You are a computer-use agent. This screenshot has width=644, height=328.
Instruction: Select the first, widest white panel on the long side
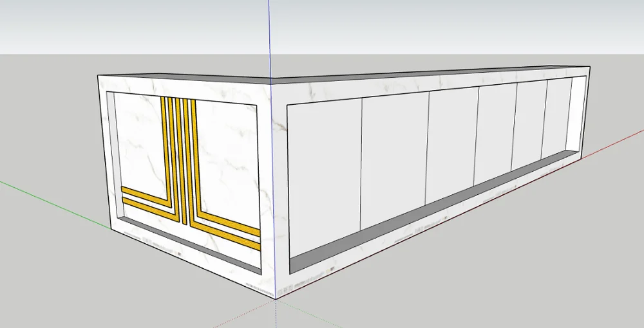point(323,174)
